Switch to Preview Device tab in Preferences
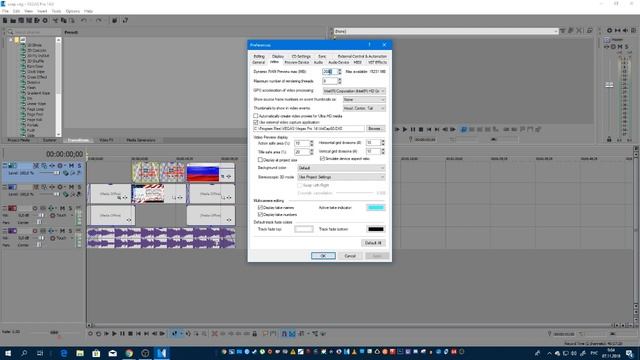Screen dimensions: 640x360 point(297,62)
